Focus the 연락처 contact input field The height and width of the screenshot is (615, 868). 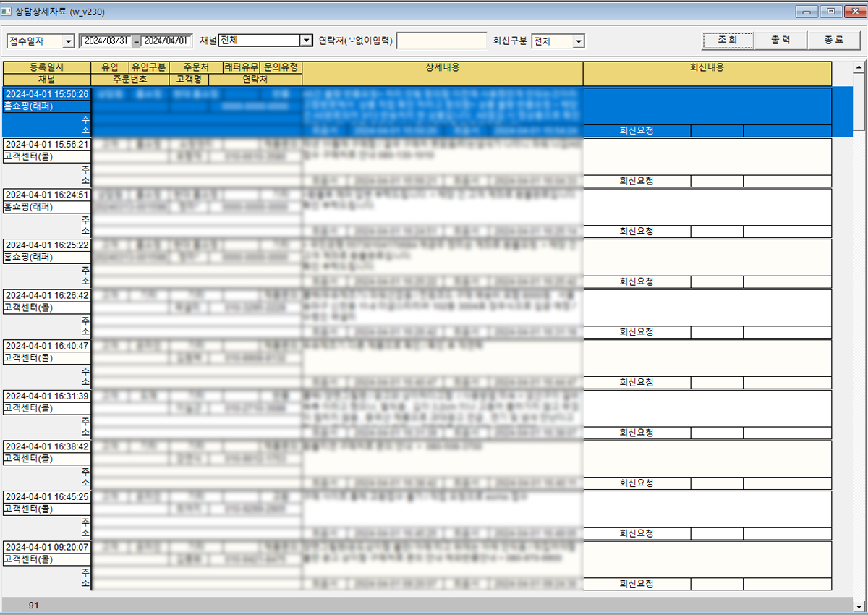[441, 41]
